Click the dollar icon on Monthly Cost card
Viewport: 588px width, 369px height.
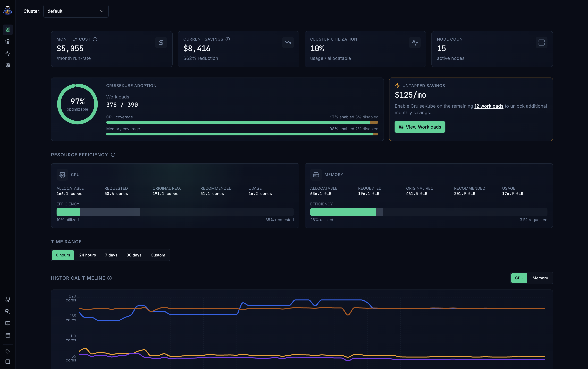(x=161, y=42)
